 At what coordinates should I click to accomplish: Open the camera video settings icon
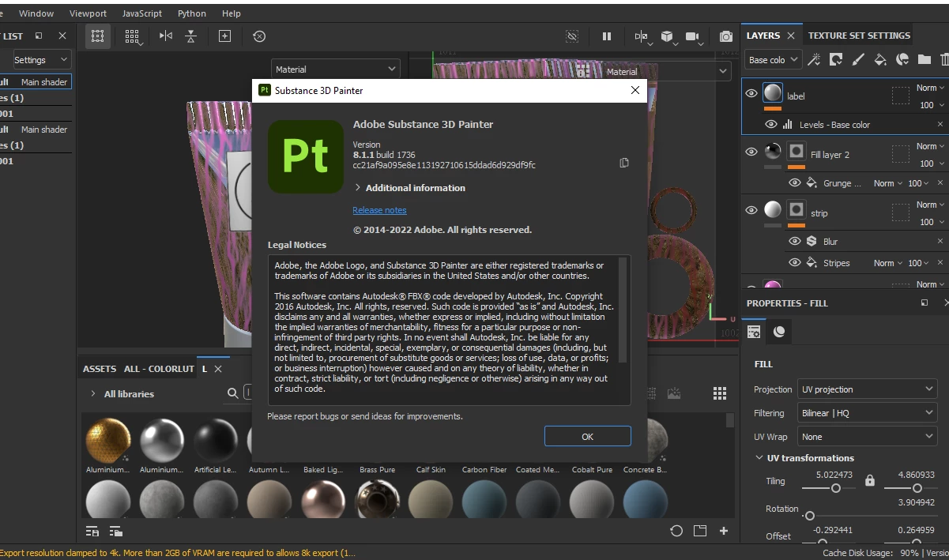pyautogui.click(x=693, y=36)
